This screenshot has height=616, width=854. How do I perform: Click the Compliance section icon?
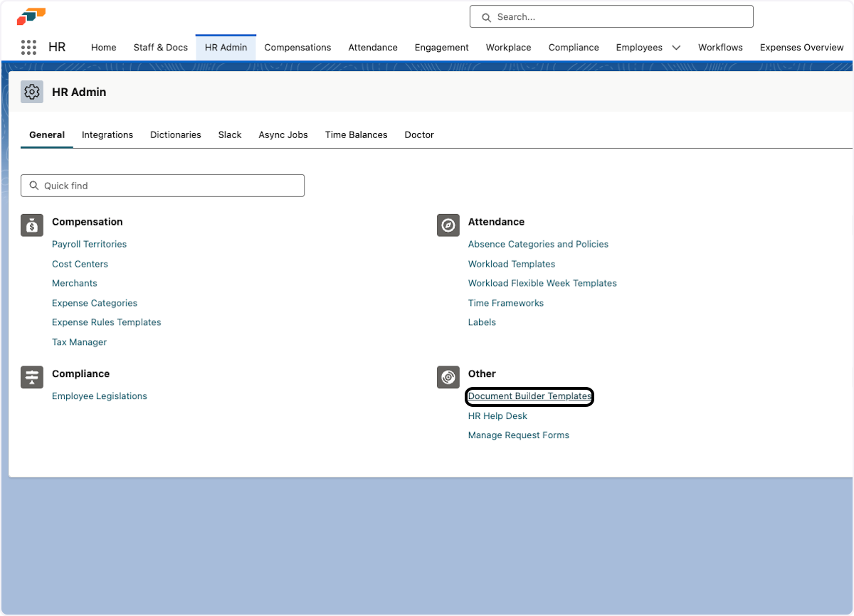pos(31,377)
